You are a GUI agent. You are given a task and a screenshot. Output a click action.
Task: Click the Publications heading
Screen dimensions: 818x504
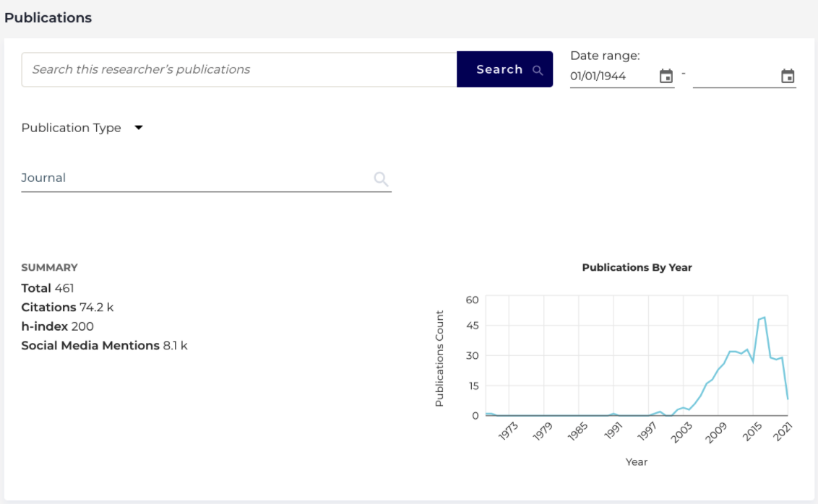(48, 18)
